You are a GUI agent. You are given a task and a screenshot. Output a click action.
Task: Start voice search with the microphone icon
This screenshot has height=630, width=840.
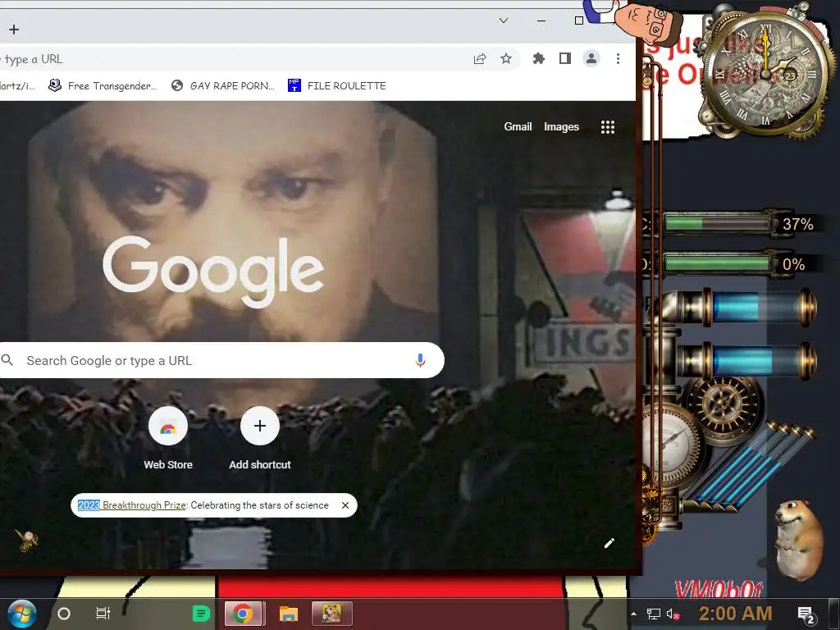pos(420,361)
